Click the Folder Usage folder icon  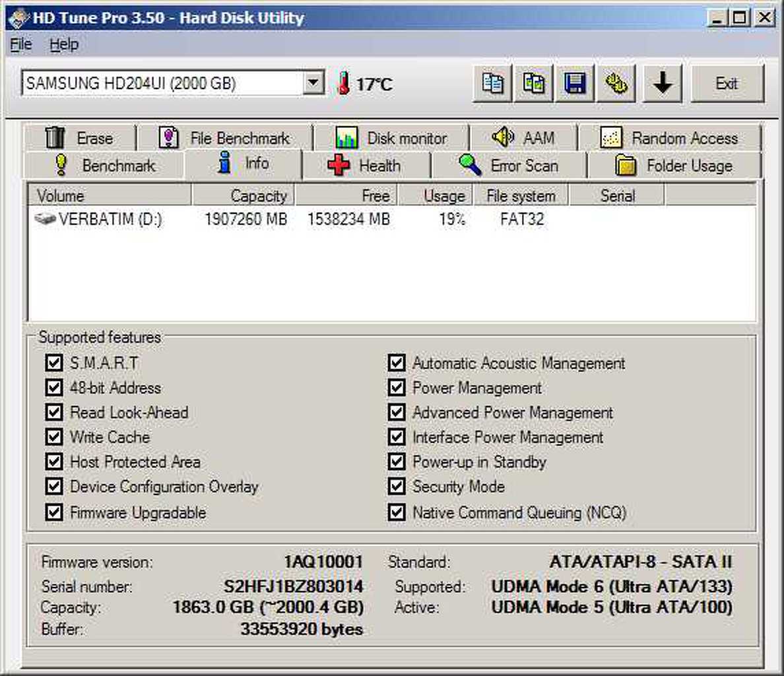pos(626,165)
